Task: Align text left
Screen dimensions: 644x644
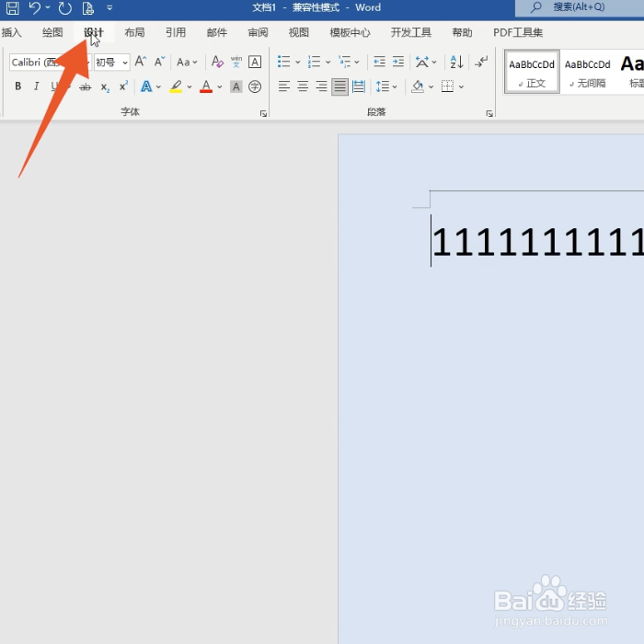Action: (x=283, y=86)
